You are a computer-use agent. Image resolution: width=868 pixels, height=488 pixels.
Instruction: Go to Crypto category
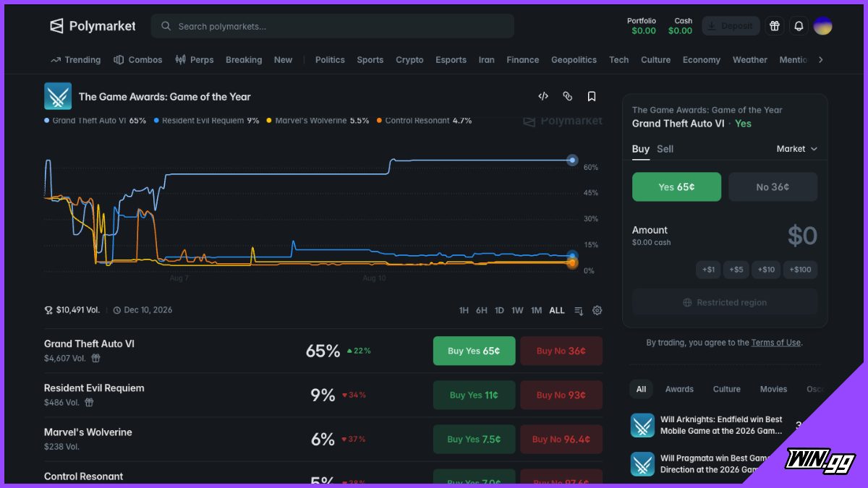[x=409, y=60]
